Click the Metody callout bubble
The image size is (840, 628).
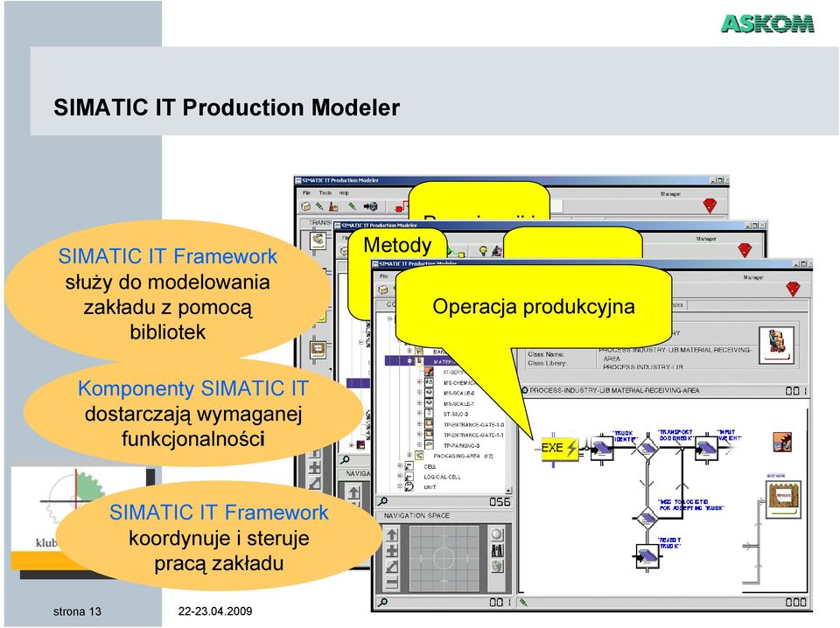pyautogui.click(x=397, y=245)
